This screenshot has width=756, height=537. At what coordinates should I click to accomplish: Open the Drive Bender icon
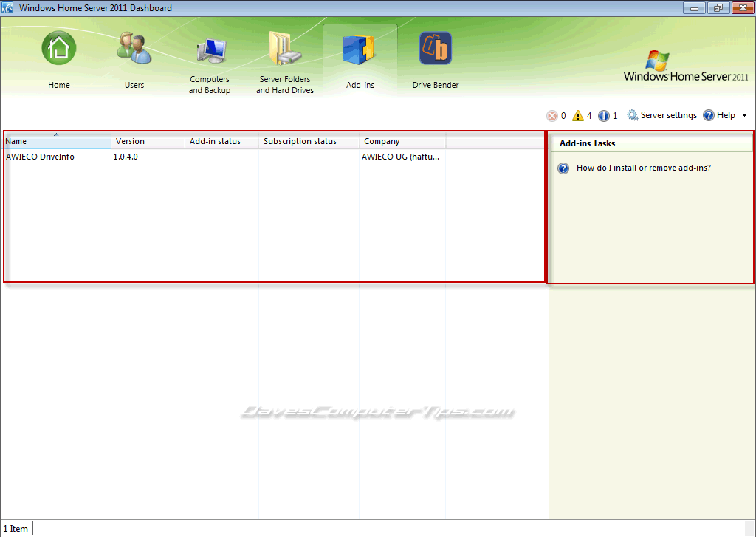(x=436, y=48)
